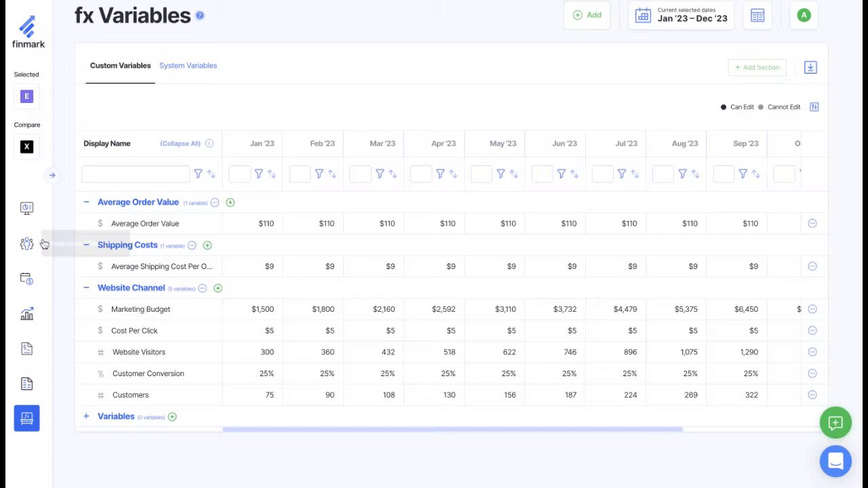Open the growth chart sidebar icon
The height and width of the screenshot is (488, 868).
(x=26, y=314)
